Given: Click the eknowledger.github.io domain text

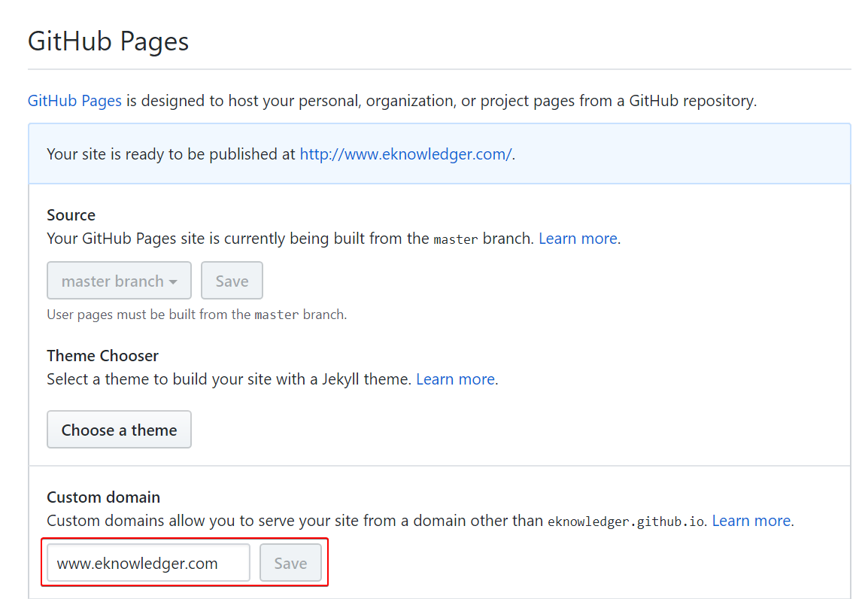Looking at the screenshot, I should click(626, 521).
